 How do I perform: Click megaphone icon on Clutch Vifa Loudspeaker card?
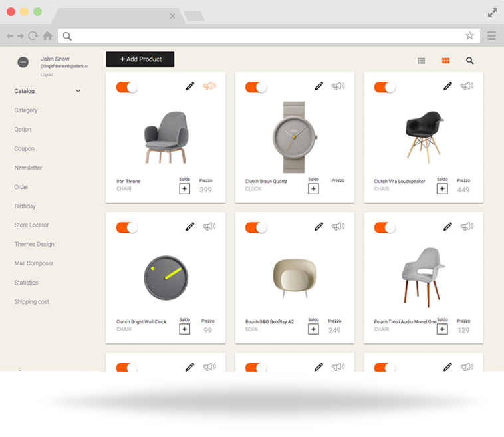[x=467, y=86]
